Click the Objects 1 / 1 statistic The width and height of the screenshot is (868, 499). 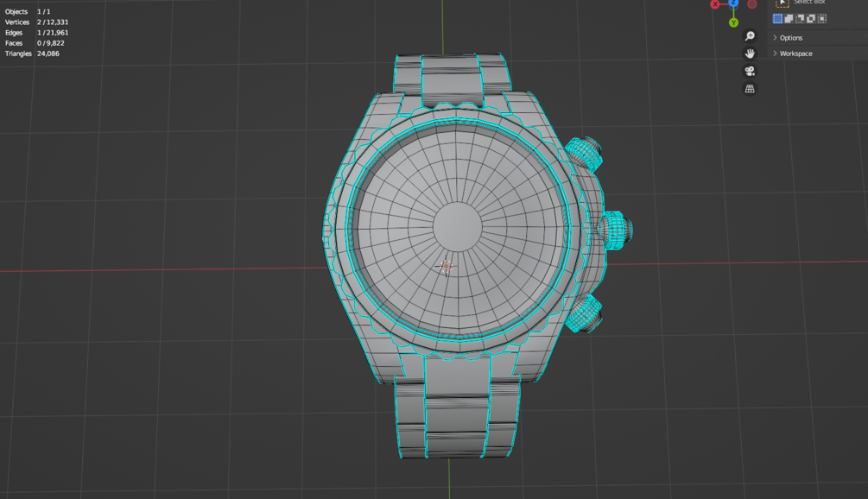pyautogui.click(x=27, y=11)
